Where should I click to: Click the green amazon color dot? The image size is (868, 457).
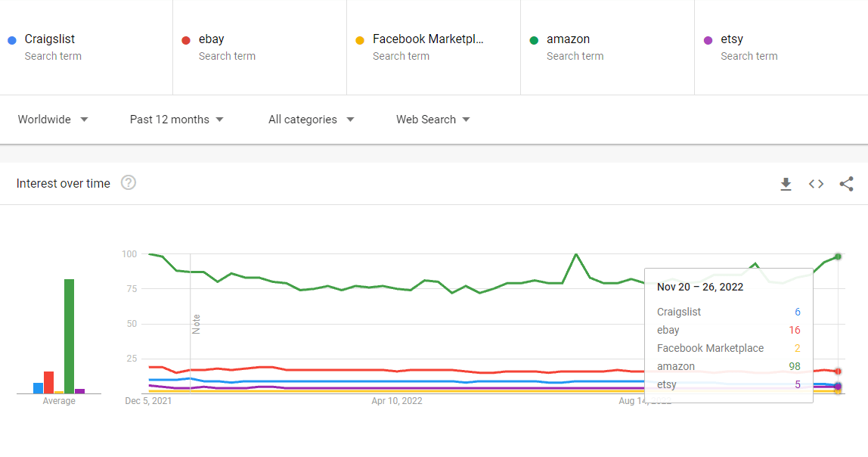[535, 40]
